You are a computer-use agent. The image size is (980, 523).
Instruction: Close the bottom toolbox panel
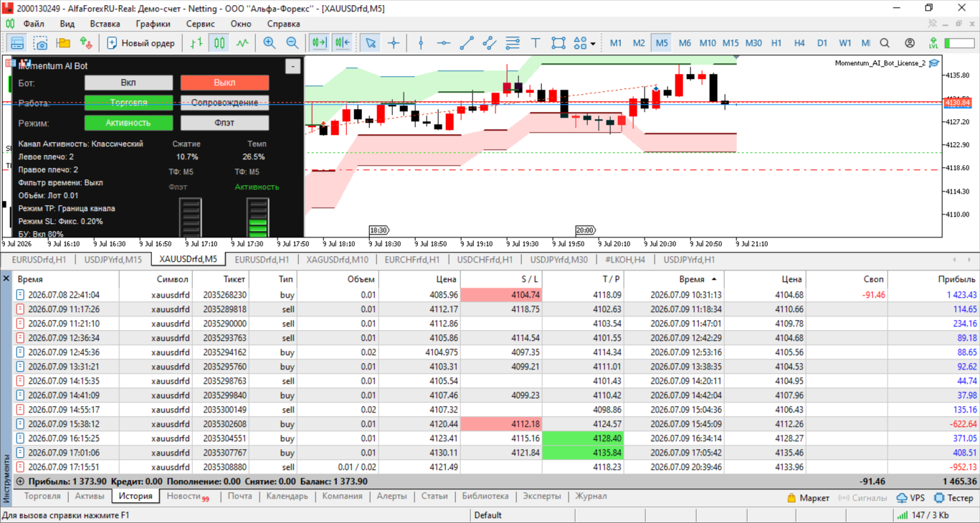click(6, 278)
